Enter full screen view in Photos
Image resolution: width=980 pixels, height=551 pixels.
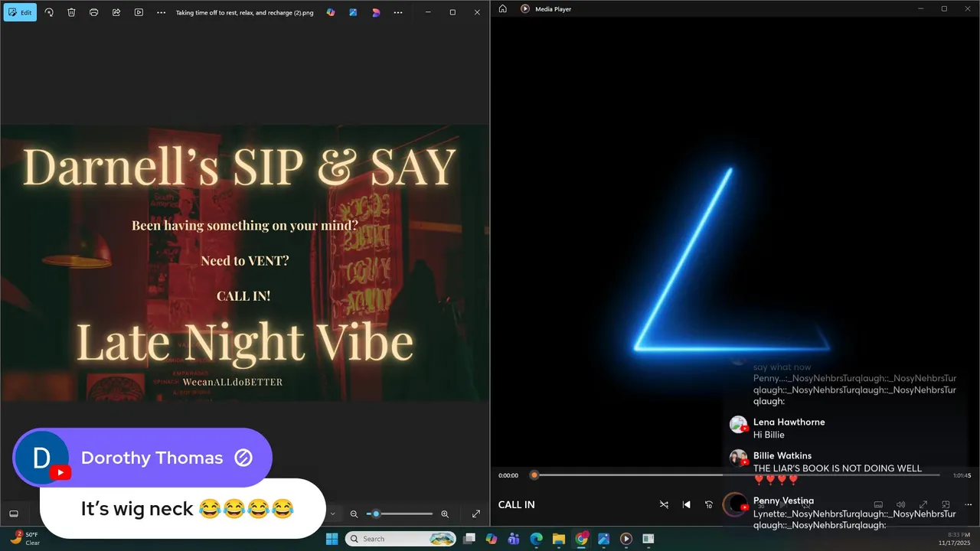(476, 514)
